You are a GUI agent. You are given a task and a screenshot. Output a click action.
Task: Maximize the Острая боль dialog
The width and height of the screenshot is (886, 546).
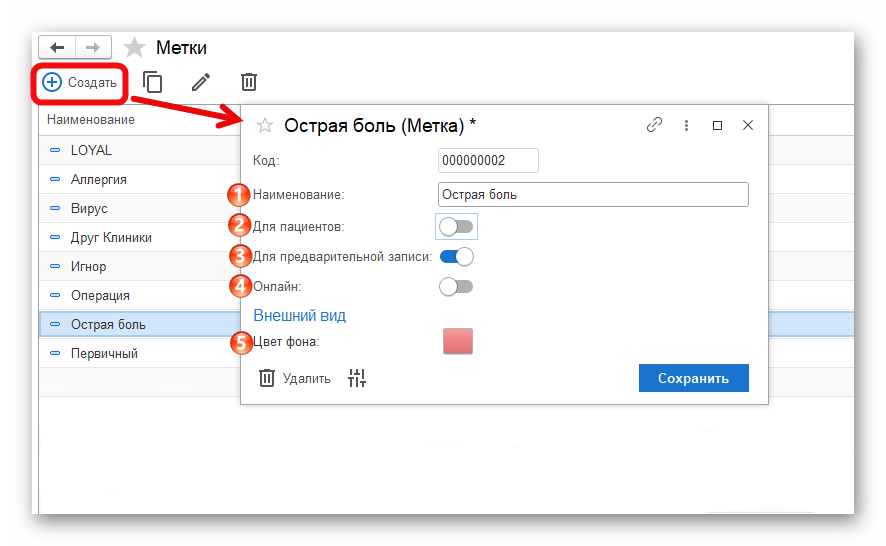717,125
